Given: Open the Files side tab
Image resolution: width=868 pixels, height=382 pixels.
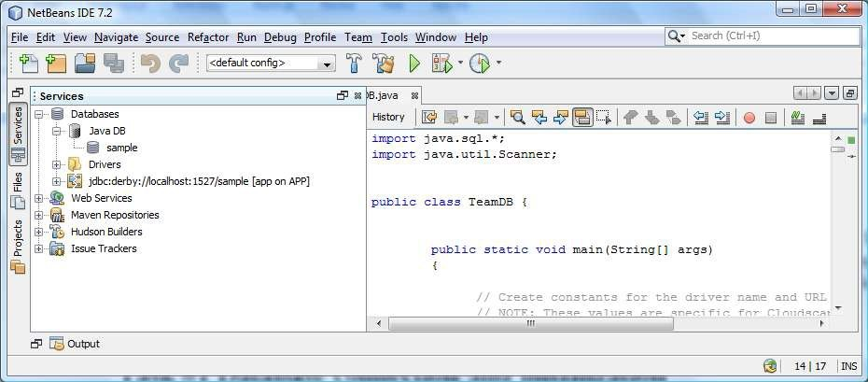Looking at the screenshot, I should click(18, 190).
